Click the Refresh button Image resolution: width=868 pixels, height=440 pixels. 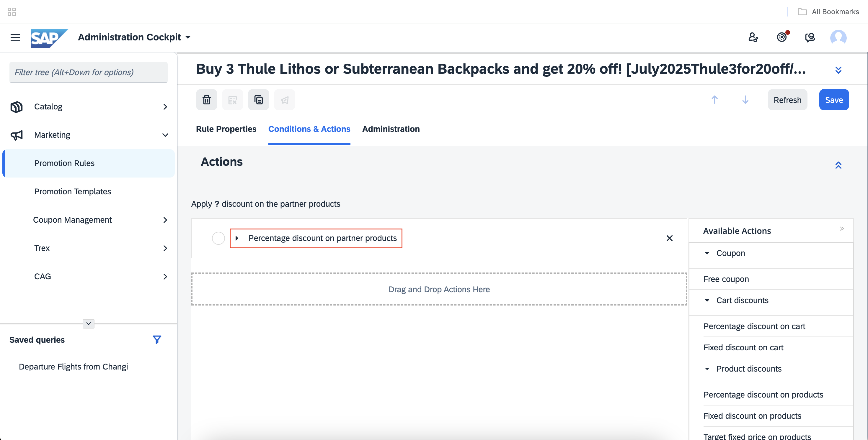[x=787, y=100]
